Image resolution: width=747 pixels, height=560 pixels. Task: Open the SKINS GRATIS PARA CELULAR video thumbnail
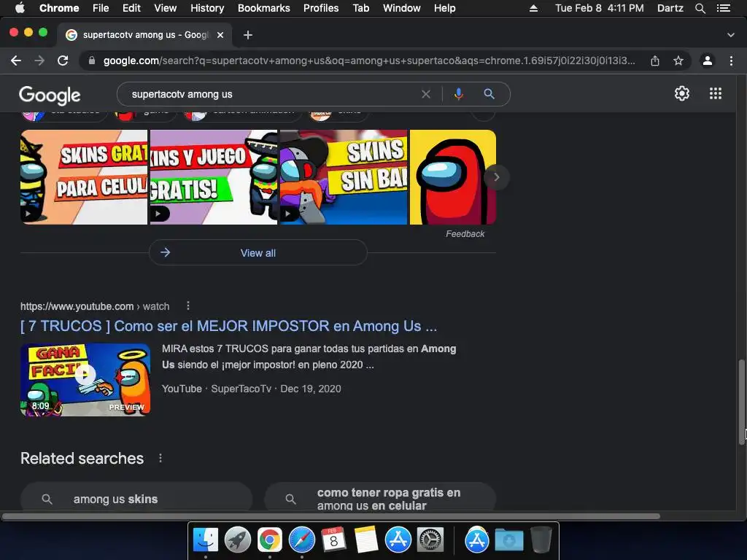[84, 177]
